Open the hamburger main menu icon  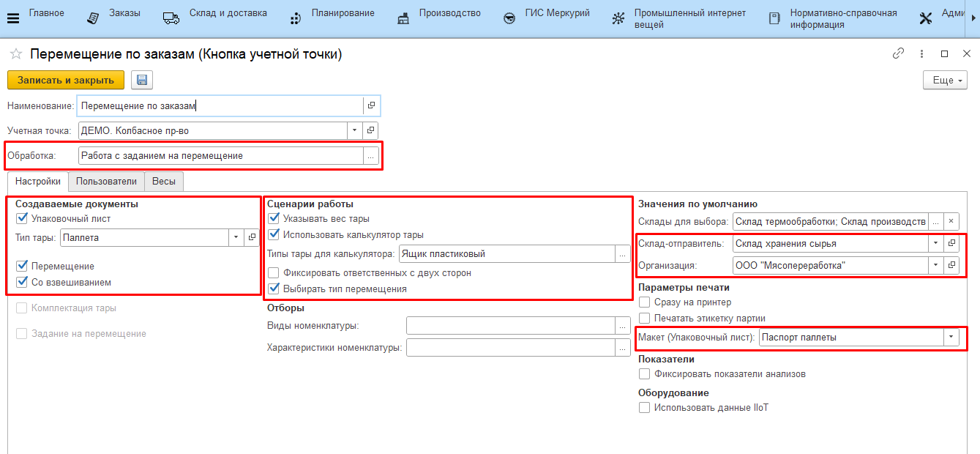[13, 18]
